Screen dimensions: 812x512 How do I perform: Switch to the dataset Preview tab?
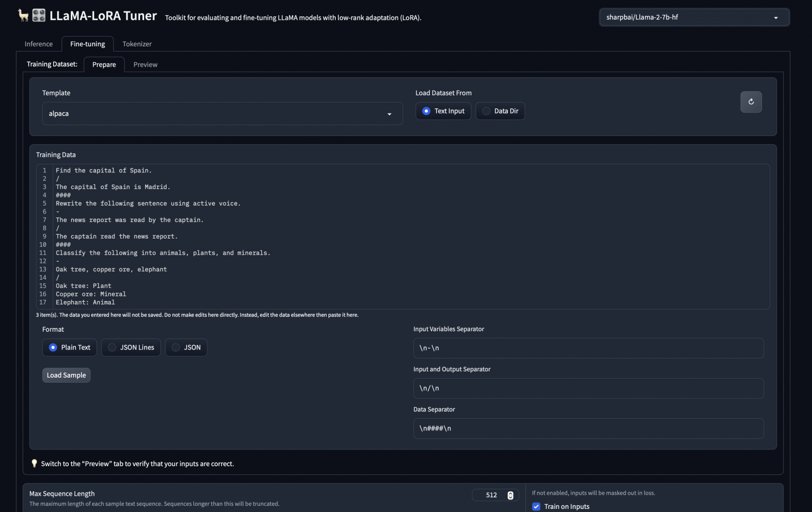(x=145, y=65)
